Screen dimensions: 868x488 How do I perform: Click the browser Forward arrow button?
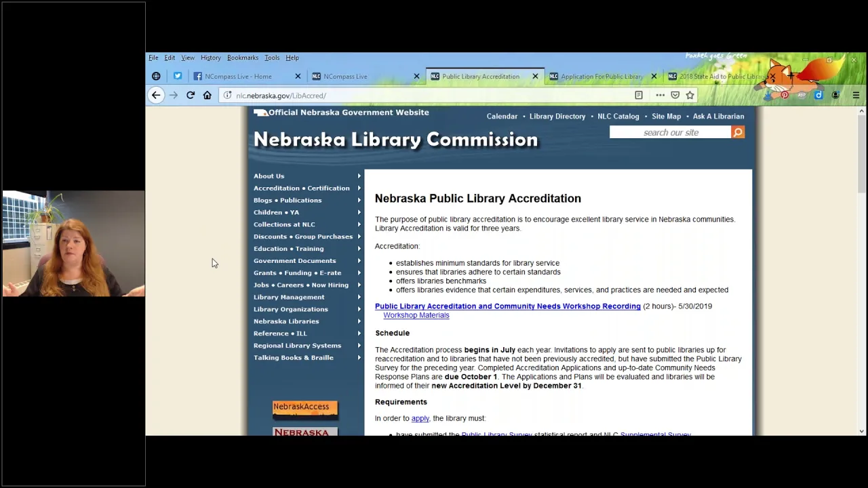tap(174, 96)
